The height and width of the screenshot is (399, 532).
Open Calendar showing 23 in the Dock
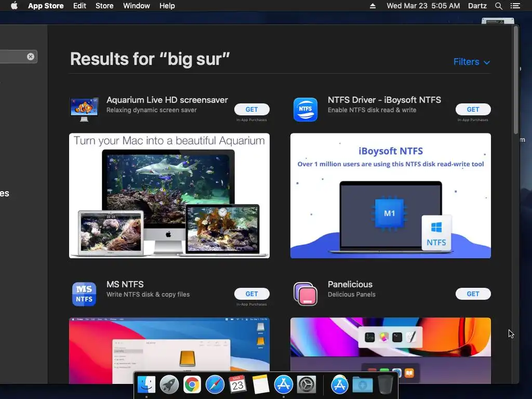click(237, 385)
